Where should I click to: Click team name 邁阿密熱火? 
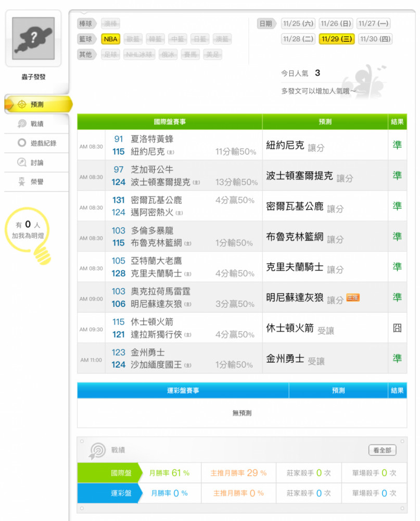[152, 213]
